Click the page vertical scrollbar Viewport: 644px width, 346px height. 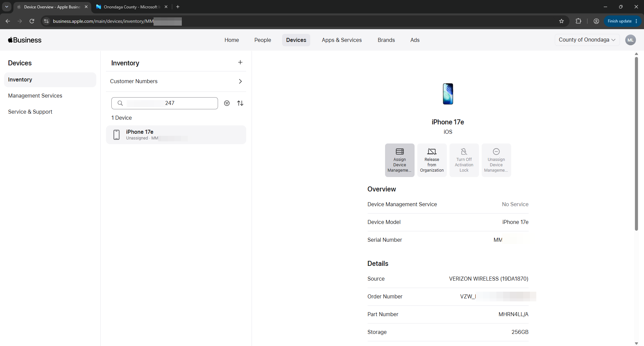pyautogui.click(x=636, y=144)
